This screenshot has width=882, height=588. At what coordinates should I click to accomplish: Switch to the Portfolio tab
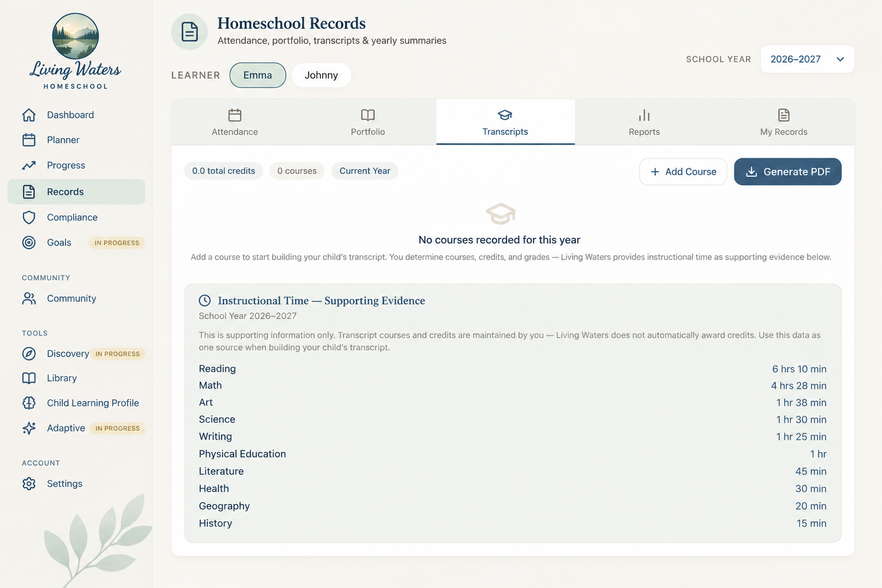coord(368,122)
